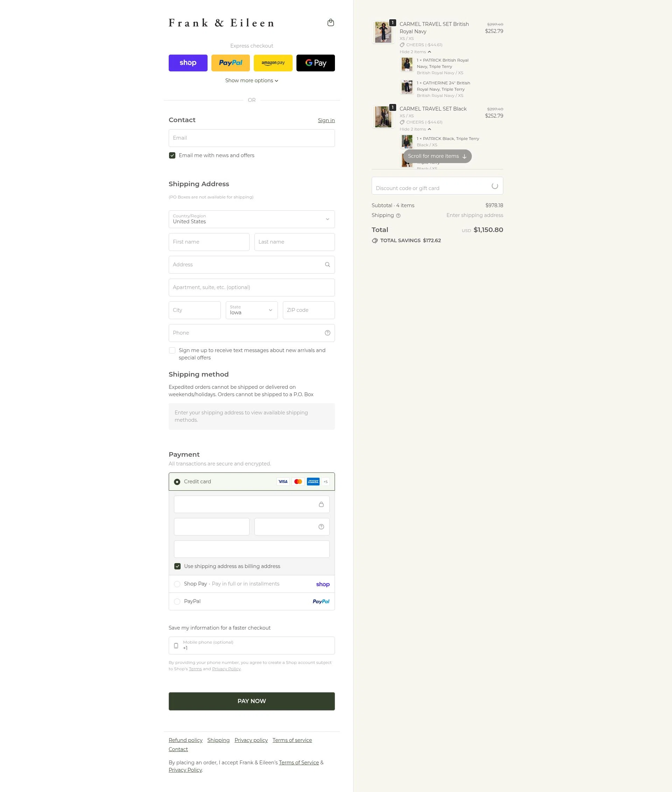Choose Google Pay express checkout
This screenshot has height=792, width=672.
click(315, 63)
